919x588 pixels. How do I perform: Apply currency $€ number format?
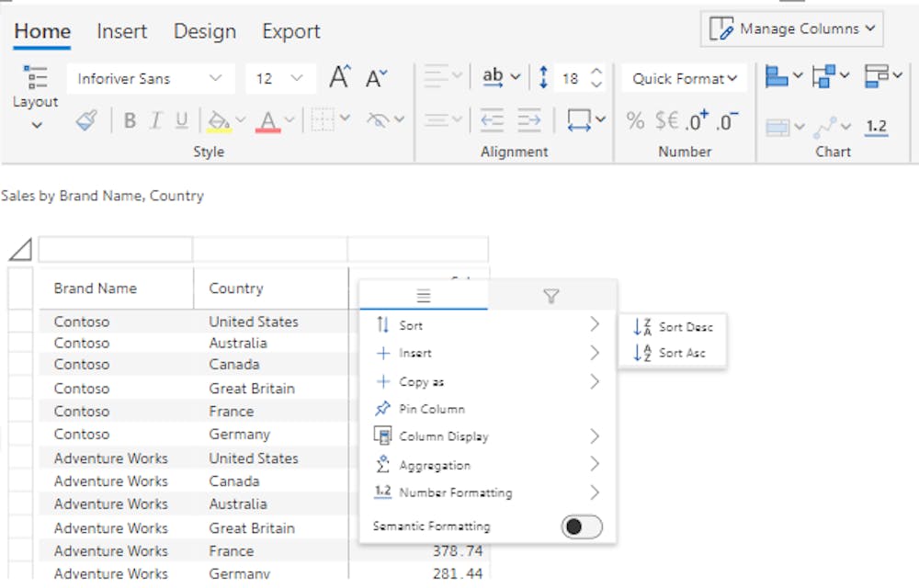coord(666,120)
